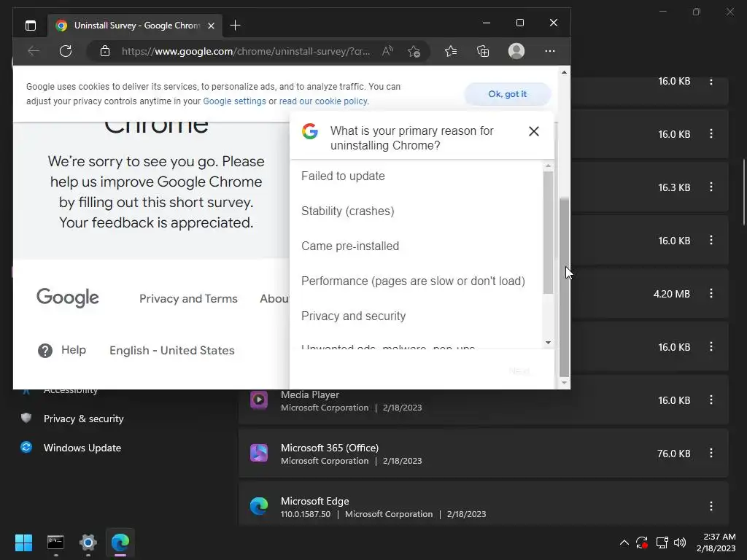Click the page scrollbar down arrow
Screen dimensions: 747x560
click(564, 383)
